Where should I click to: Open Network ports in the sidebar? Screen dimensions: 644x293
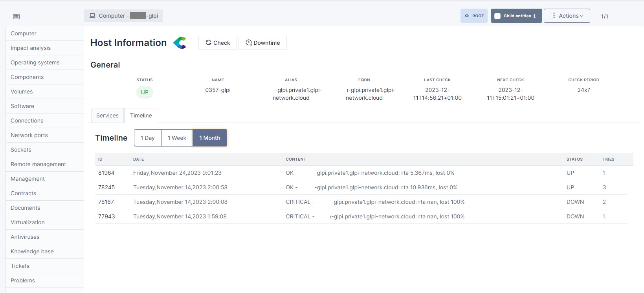tap(29, 135)
